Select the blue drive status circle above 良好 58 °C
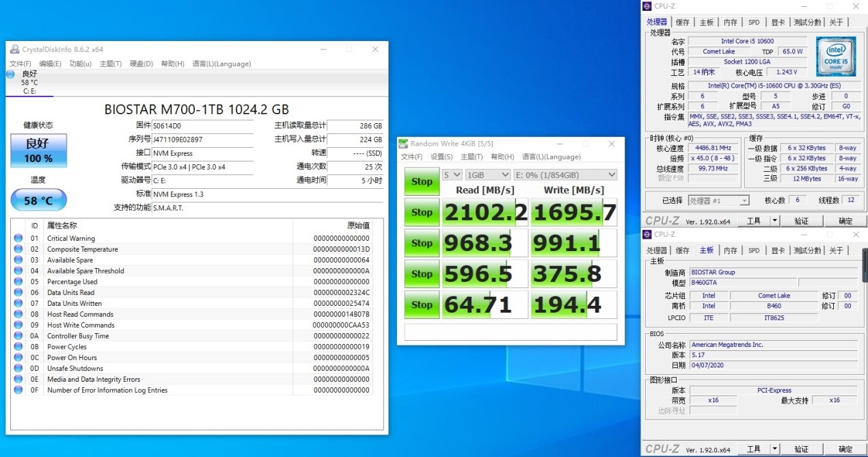The image size is (868, 457). (x=10, y=74)
